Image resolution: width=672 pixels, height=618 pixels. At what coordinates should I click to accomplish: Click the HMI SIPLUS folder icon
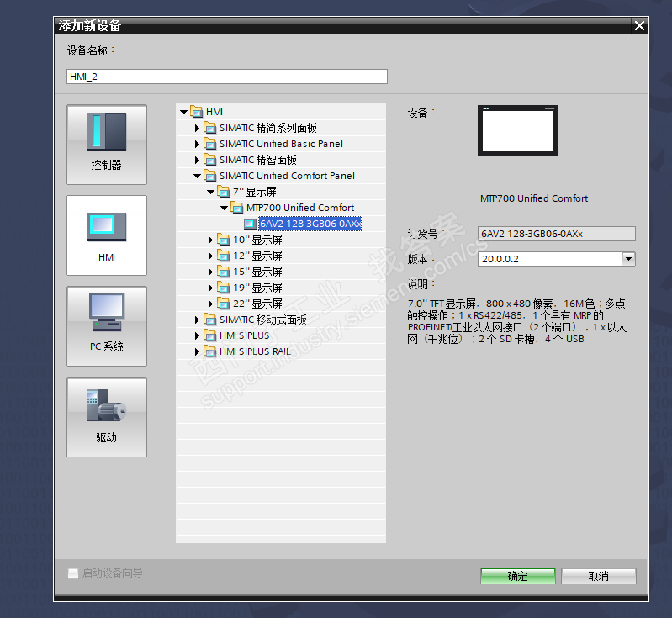pyautogui.click(x=210, y=335)
